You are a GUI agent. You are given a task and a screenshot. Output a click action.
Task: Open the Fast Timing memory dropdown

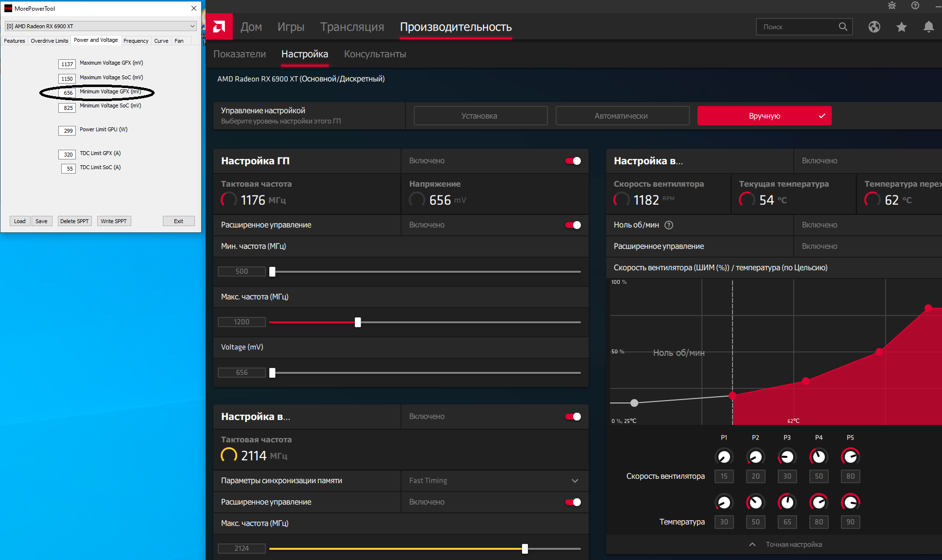pos(575,481)
